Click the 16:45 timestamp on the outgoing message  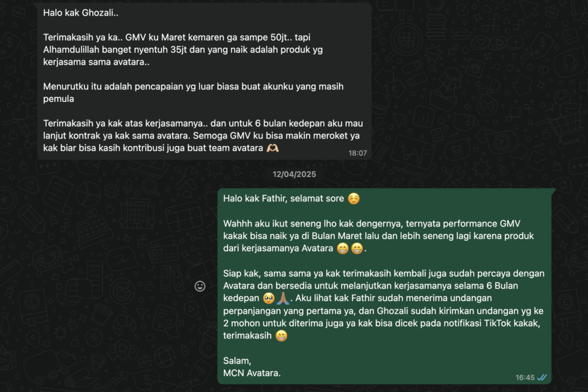click(x=525, y=378)
